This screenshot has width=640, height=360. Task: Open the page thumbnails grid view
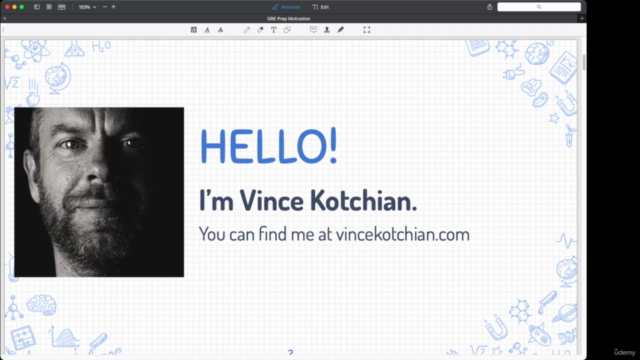(x=49, y=7)
